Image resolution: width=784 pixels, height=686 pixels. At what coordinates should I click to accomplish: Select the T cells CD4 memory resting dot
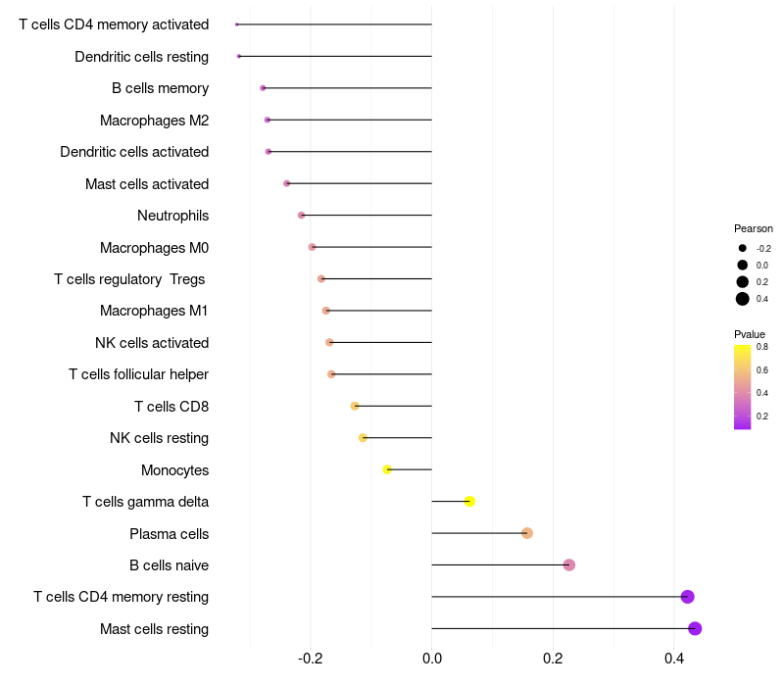(x=688, y=597)
